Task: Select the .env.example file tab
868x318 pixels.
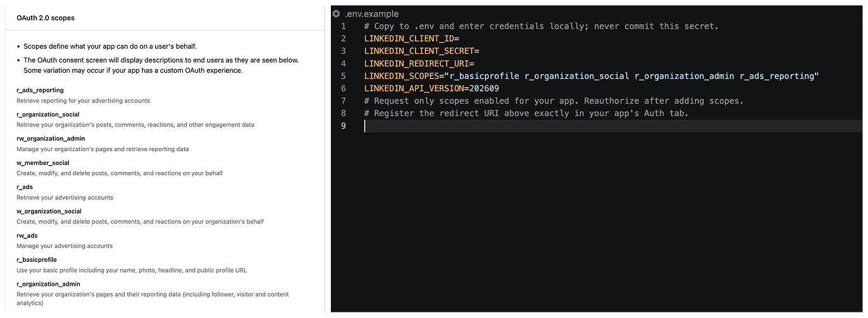Action: point(371,13)
